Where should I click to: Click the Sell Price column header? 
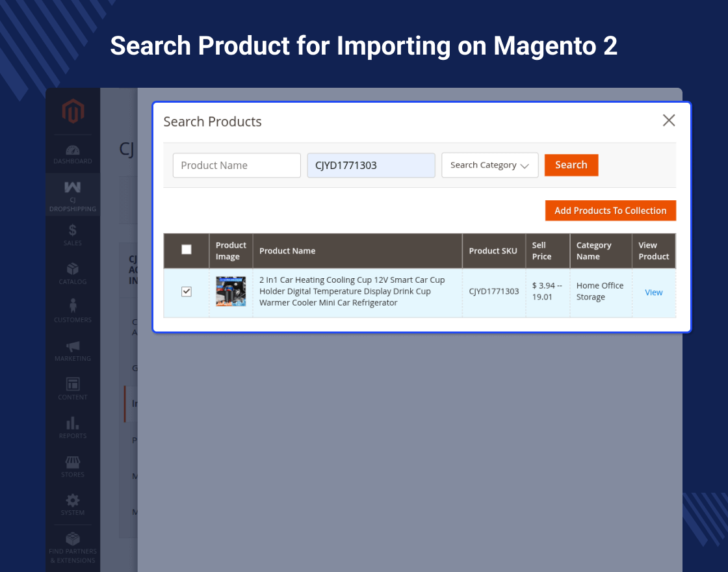[547, 251]
